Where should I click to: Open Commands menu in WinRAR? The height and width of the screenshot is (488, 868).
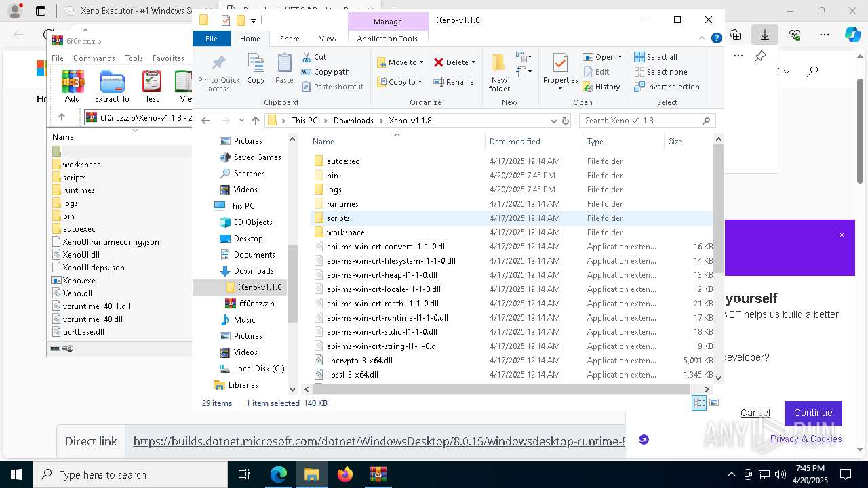[x=94, y=58]
